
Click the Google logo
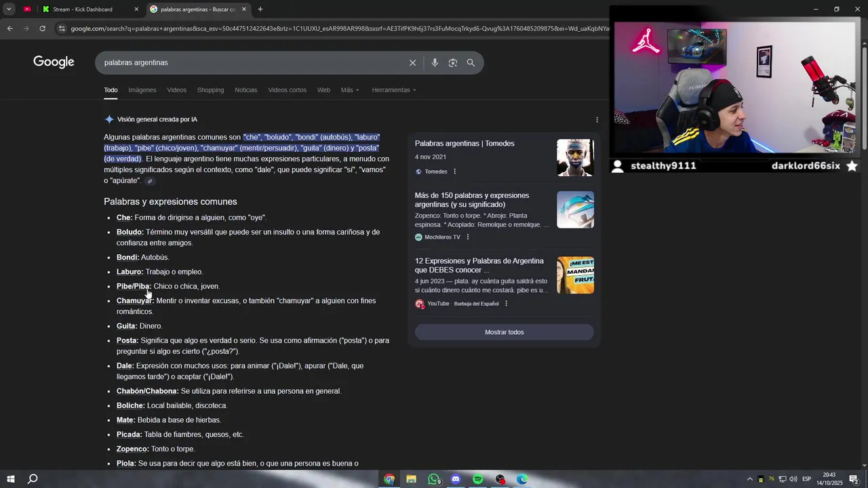click(x=54, y=62)
